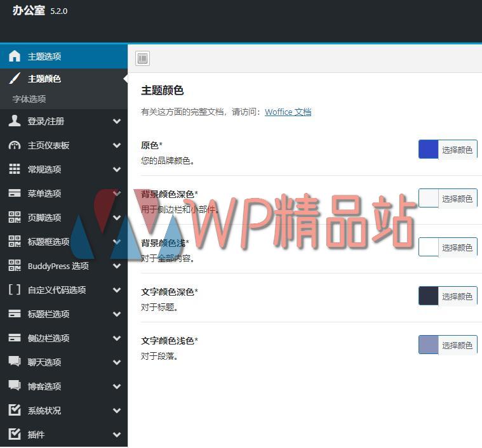Click the dark navy 文字颜色深色 swatch

[429, 296]
